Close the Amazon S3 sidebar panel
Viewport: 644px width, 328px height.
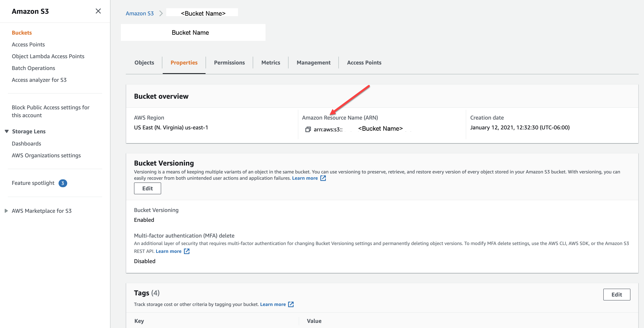tap(98, 11)
